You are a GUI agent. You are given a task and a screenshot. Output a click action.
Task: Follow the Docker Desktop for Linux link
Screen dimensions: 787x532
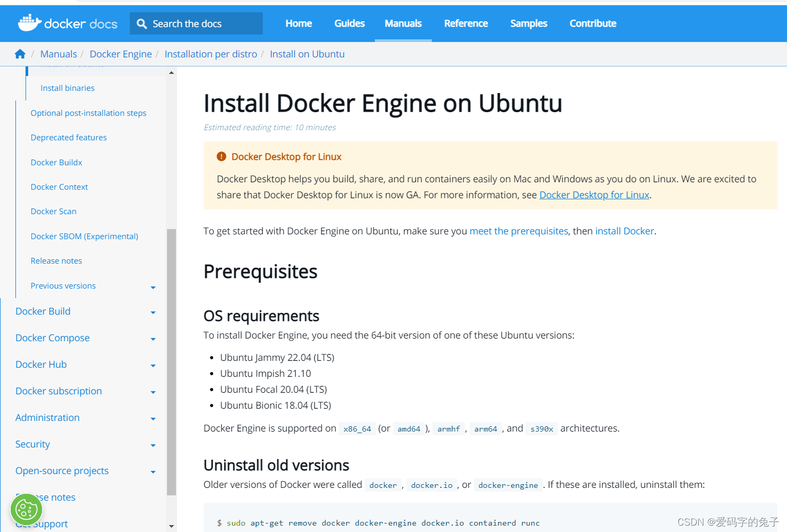[x=594, y=195]
